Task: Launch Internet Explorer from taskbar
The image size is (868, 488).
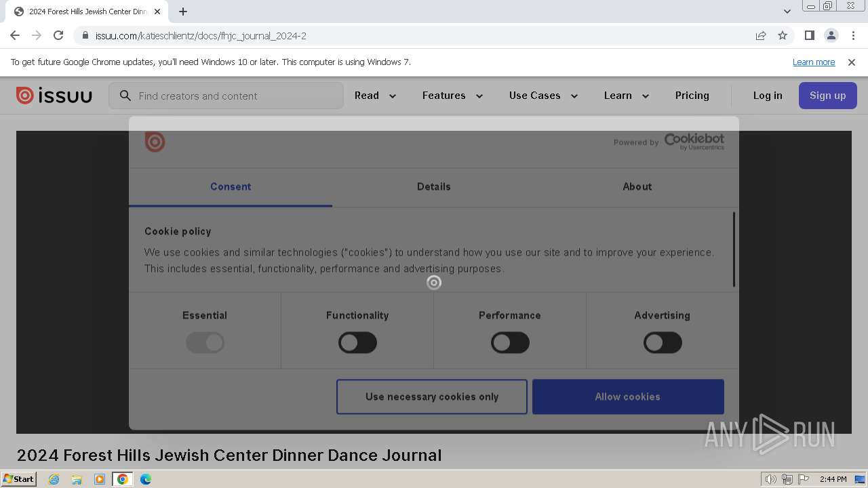Action: [54, 479]
